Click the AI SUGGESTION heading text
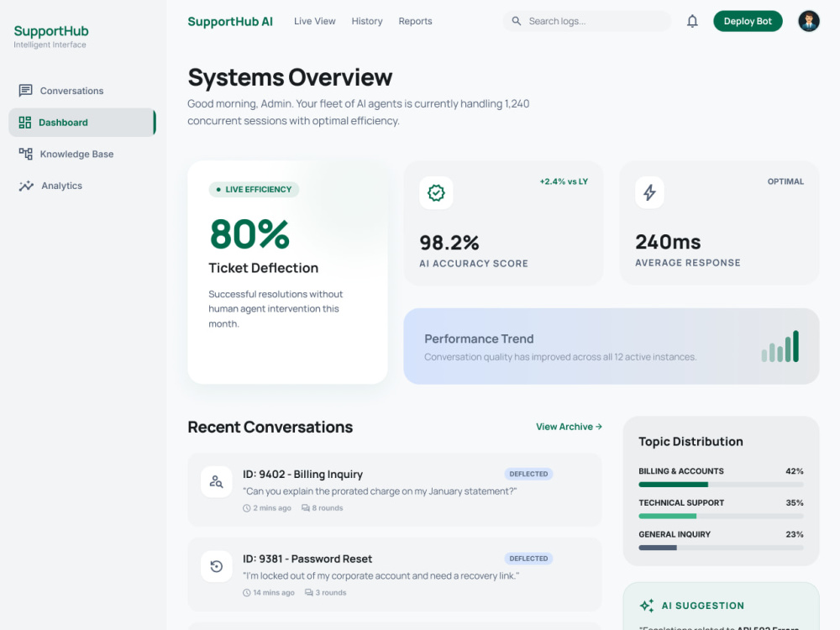Viewport: 840px width, 630px height. click(x=702, y=606)
